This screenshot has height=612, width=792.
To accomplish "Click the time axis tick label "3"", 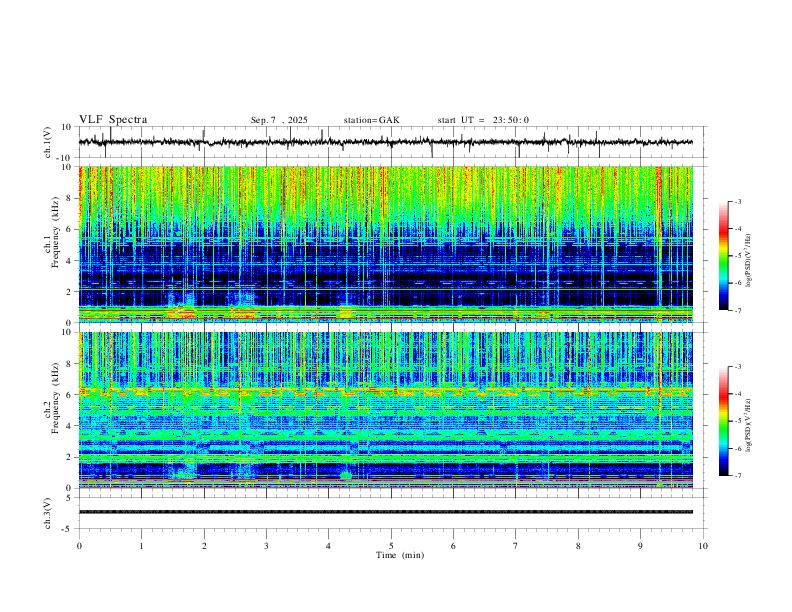I will tap(266, 546).
